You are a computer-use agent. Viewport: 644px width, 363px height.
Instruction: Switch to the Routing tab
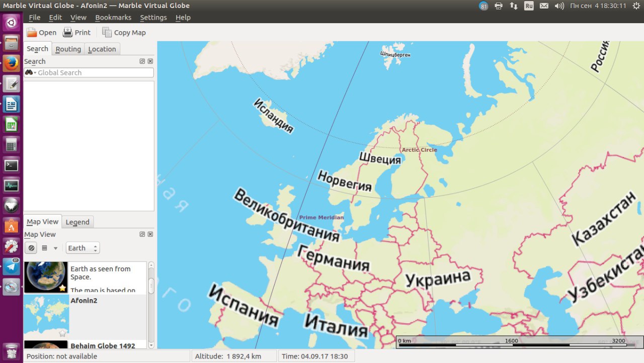coord(68,49)
